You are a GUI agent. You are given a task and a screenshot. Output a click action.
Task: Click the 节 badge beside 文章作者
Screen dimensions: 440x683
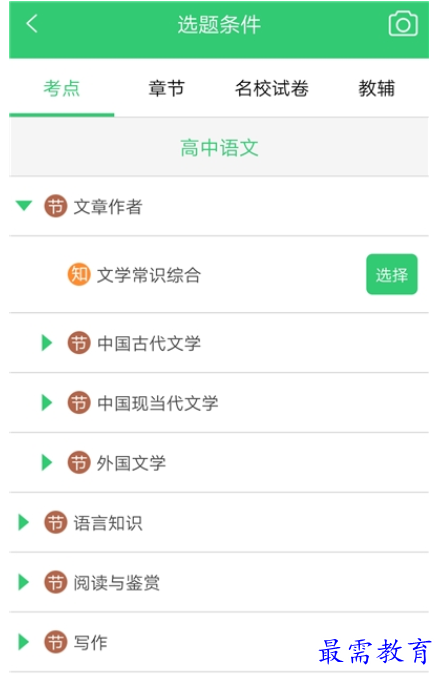56,206
